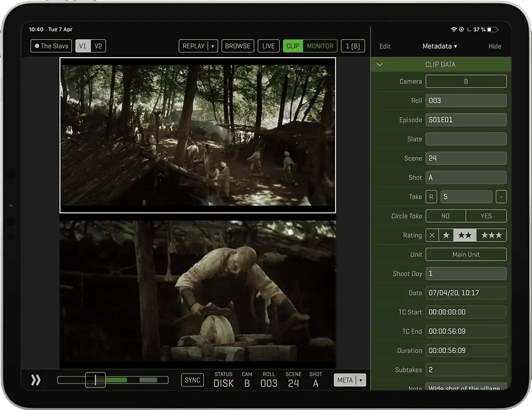Image resolution: width=532 pixels, height=410 pixels.
Task: Select the X reject rating
Action: point(432,235)
